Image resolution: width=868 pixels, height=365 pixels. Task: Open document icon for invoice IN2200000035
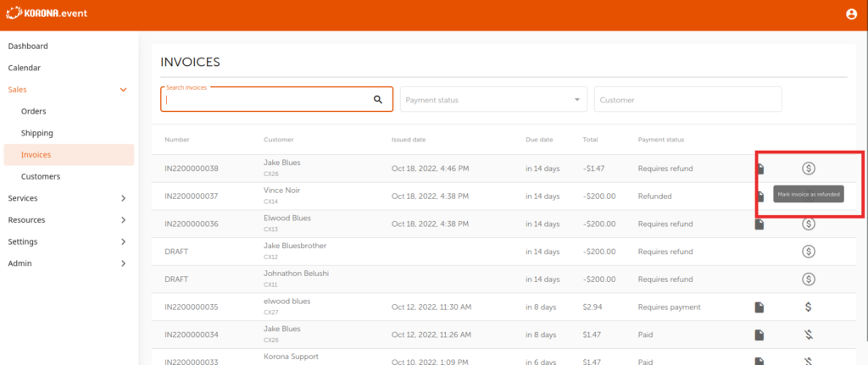click(x=759, y=307)
